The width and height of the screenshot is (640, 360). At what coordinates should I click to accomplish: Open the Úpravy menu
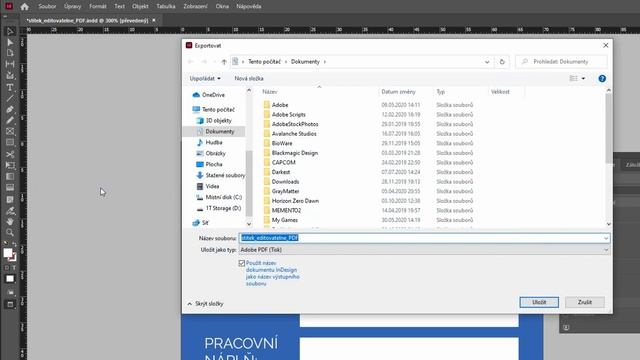pyautogui.click(x=72, y=7)
